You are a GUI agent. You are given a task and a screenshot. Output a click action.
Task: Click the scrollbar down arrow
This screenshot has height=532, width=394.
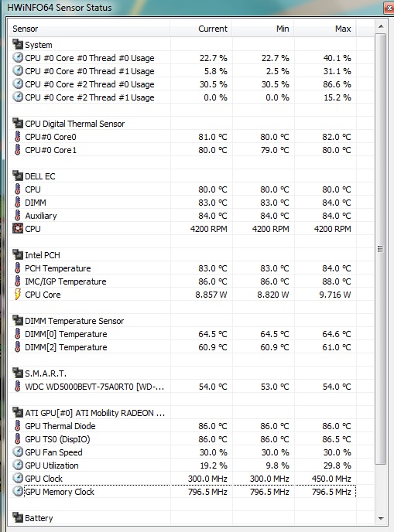click(381, 518)
